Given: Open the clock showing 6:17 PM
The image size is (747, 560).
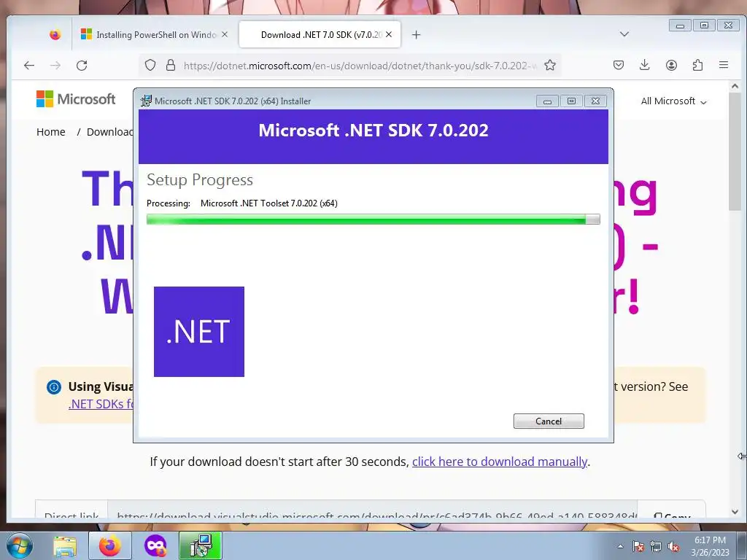Looking at the screenshot, I should click(x=710, y=546).
